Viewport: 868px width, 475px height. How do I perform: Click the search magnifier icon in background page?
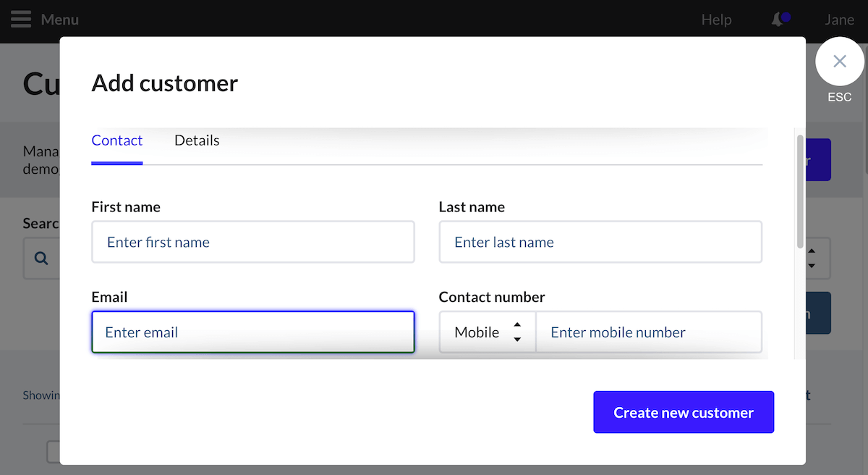pos(41,258)
